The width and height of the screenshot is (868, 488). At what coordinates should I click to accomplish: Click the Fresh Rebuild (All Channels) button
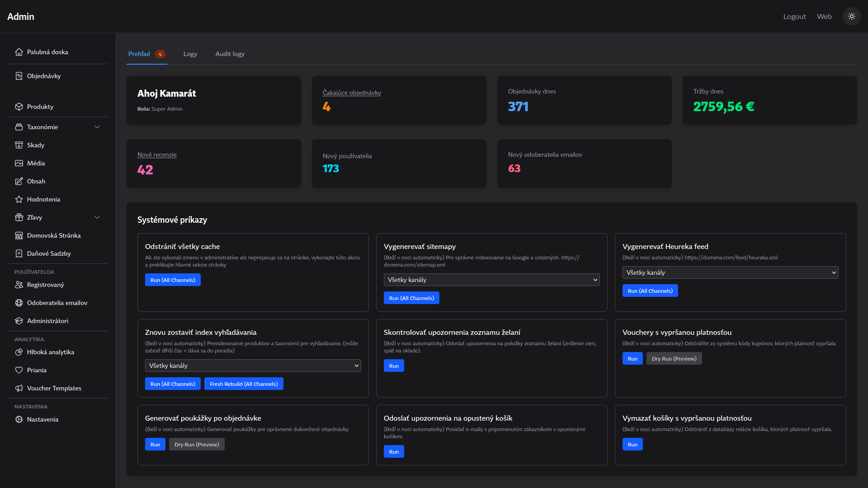244,384
